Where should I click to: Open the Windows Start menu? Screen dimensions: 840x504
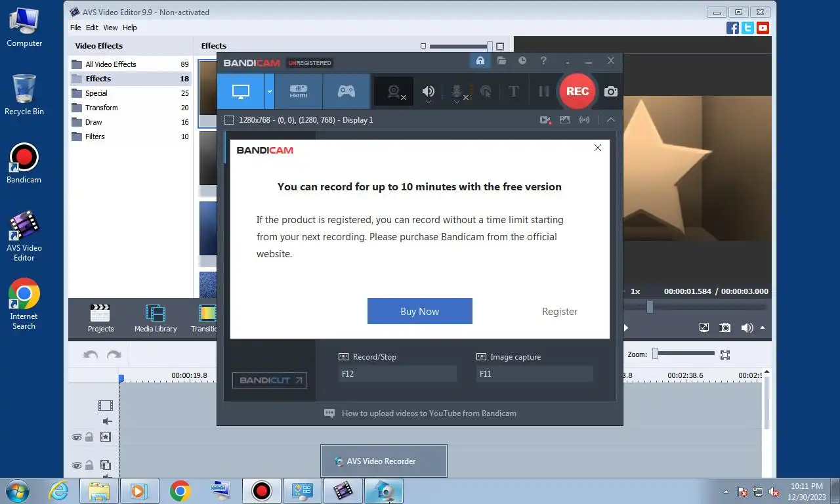point(18,491)
